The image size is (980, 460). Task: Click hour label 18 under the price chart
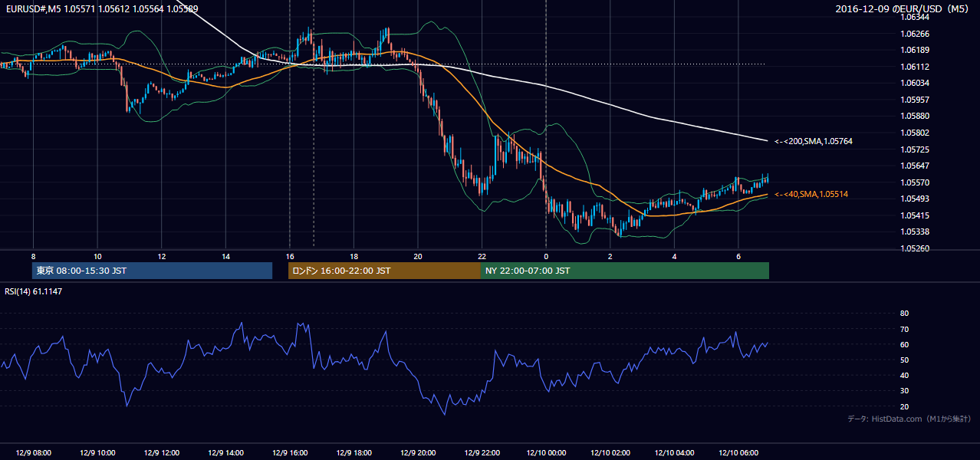click(354, 256)
